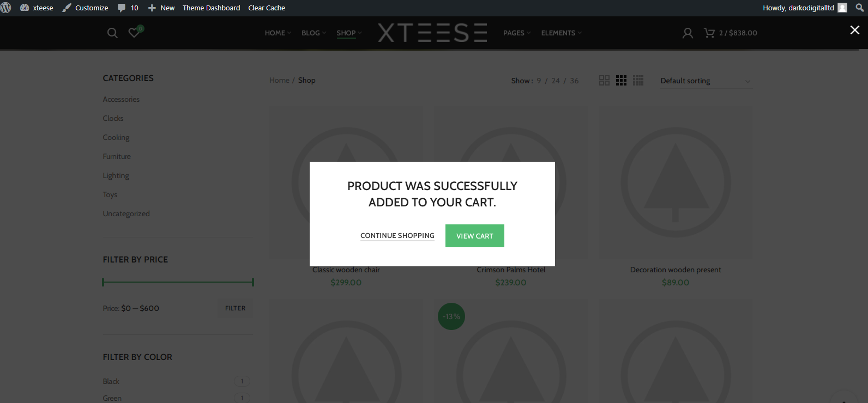Open the My Account user icon

[688, 33]
